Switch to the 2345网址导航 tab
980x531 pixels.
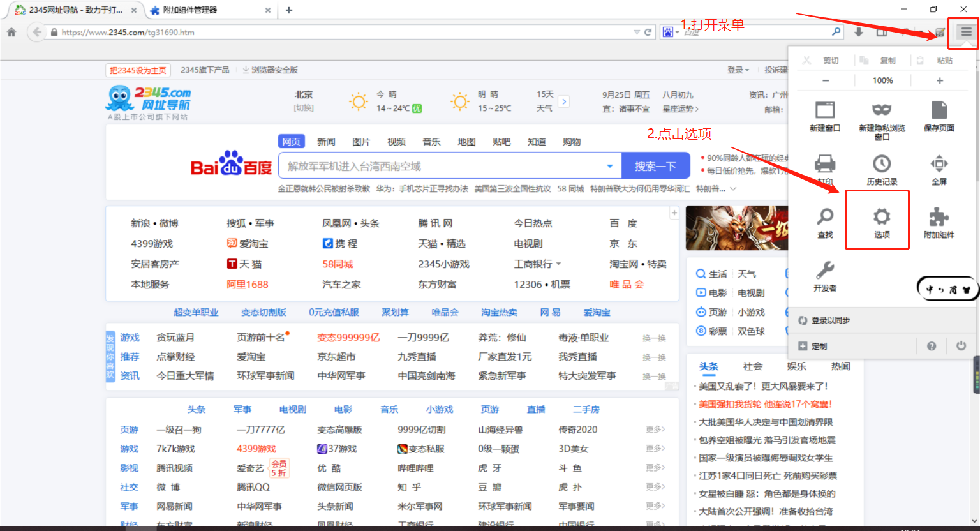click(x=75, y=10)
